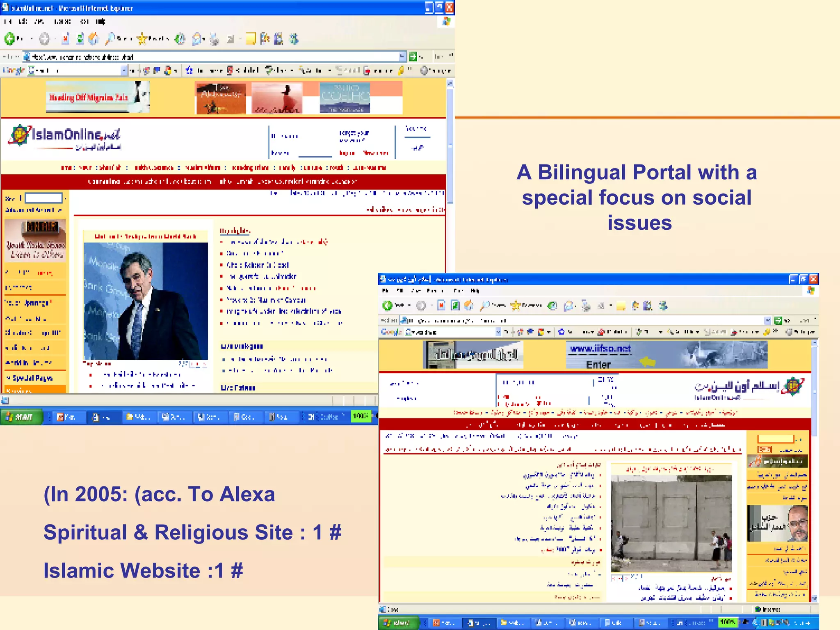Image resolution: width=840 pixels, height=630 pixels.
Task: Click Refresh icon in English IslamOnline window
Action: [80, 39]
